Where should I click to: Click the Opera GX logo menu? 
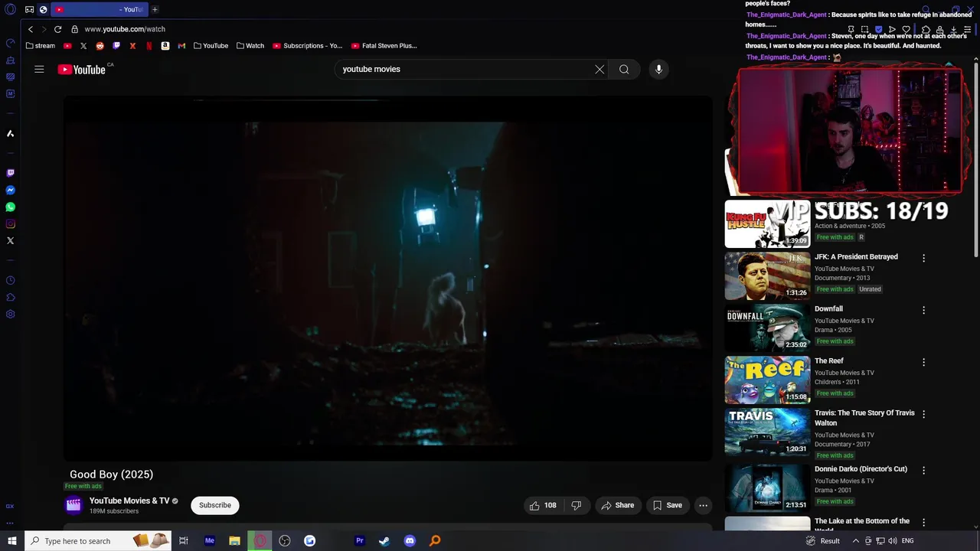[x=10, y=9]
